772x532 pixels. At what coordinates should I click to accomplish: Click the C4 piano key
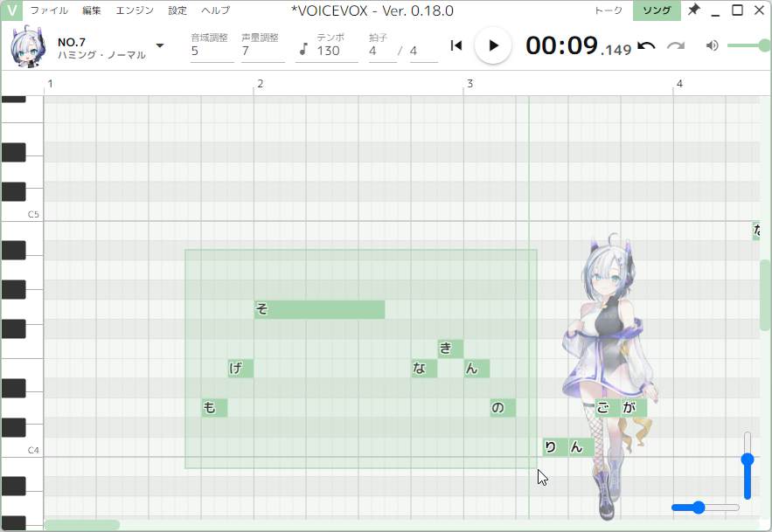coord(22,447)
